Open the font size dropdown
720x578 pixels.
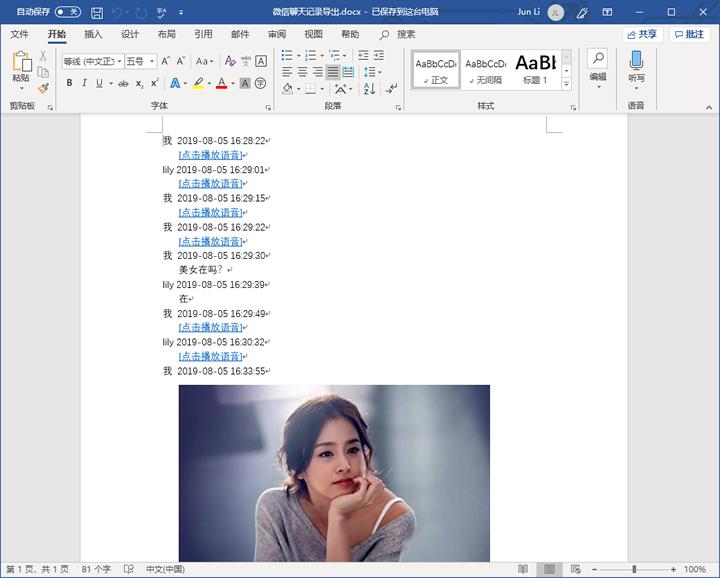point(151,61)
